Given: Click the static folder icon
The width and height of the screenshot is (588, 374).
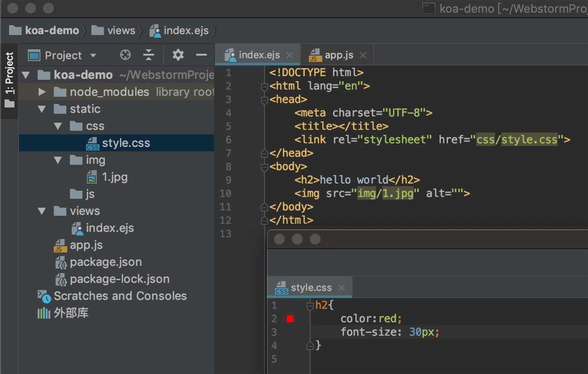Looking at the screenshot, I should [60, 109].
